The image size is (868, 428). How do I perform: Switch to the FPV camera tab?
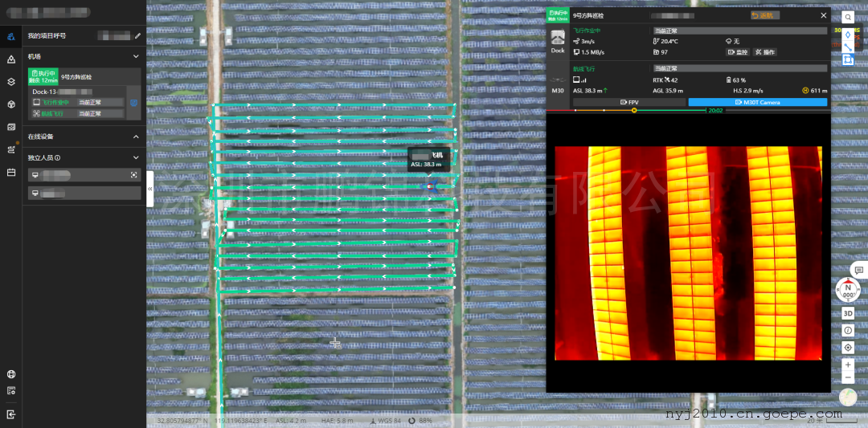tap(628, 102)
